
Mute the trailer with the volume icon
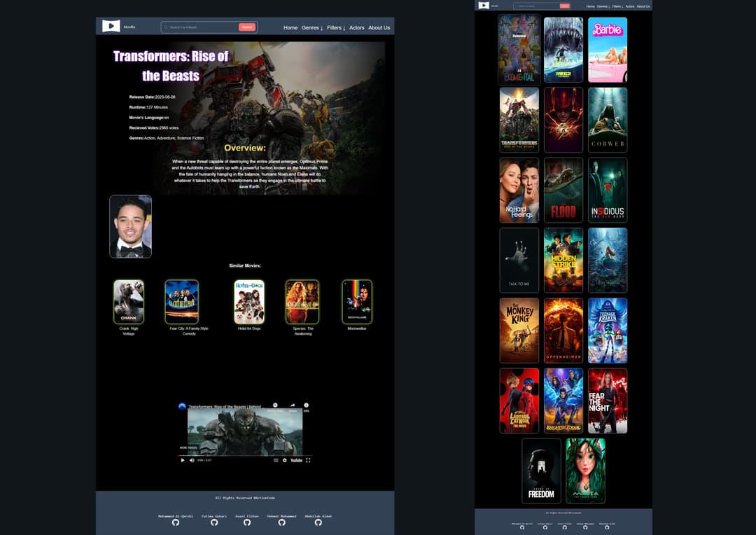192,460
